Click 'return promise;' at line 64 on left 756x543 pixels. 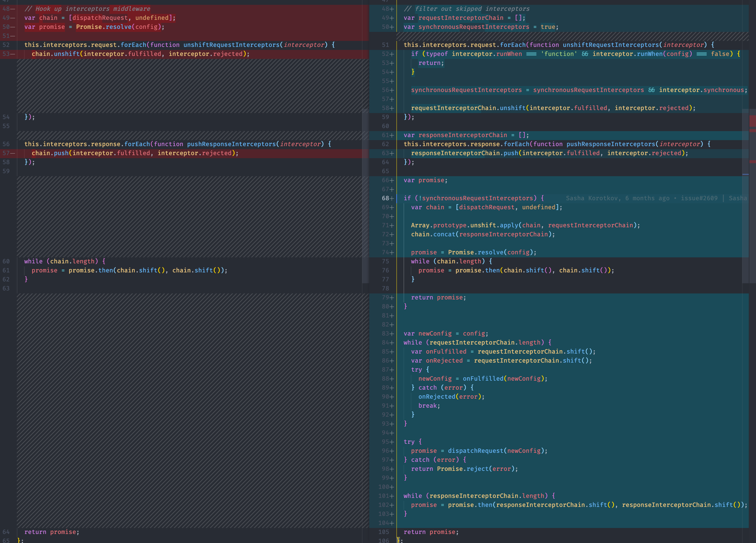pos(52,532)
